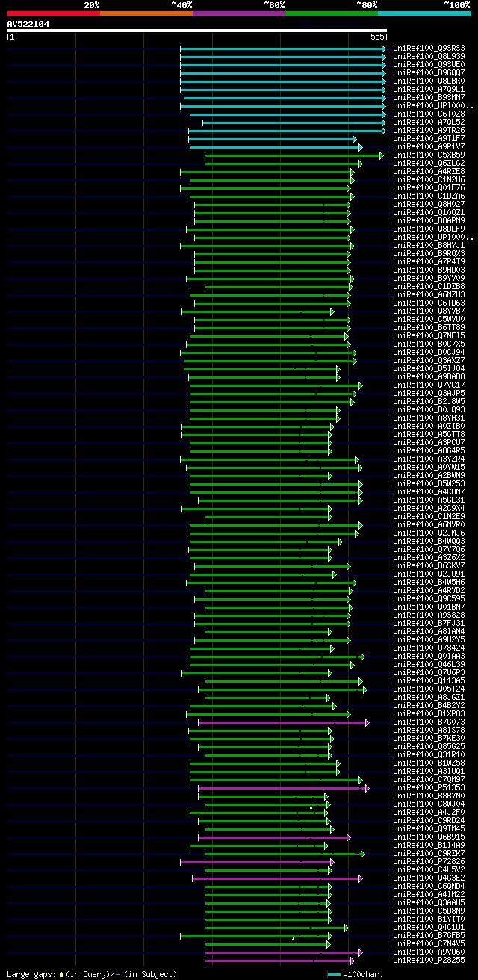Select label UniRef100_Q7NFI5
The height and width of the screenshot is (980, 478).
[429, 336]
